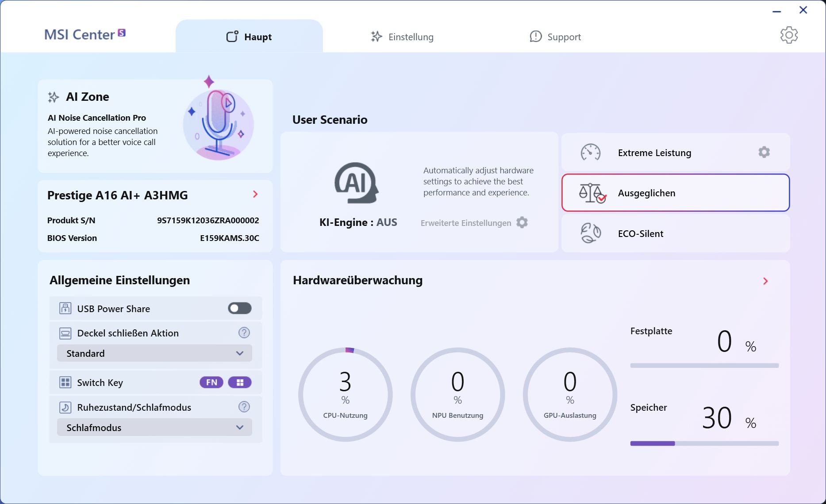The image size is (826, 504).
Task: Toggle the KI-Engine : AUS label
Action: [x=358, y=222]
